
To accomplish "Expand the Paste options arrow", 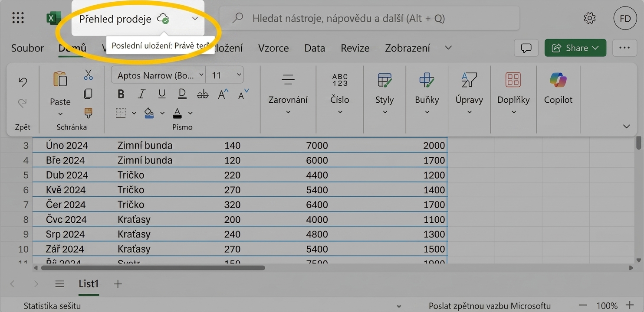I will click(x=60, y=114).
